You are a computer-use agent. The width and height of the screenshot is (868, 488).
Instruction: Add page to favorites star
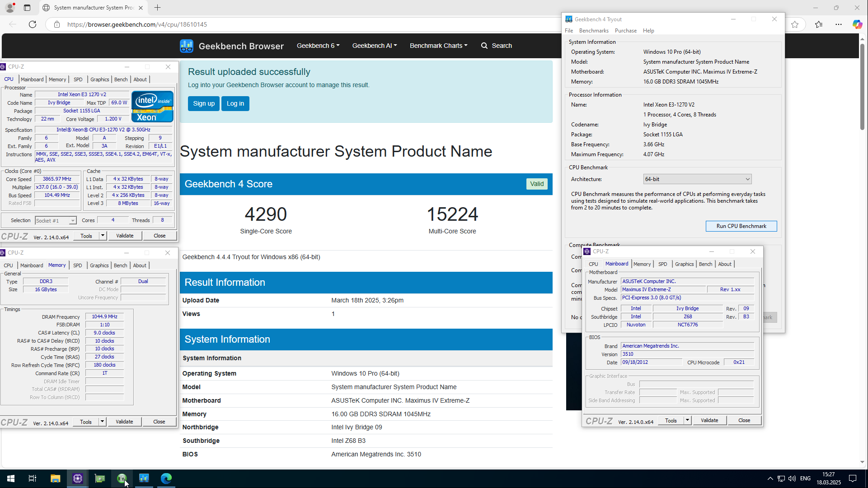795,24
